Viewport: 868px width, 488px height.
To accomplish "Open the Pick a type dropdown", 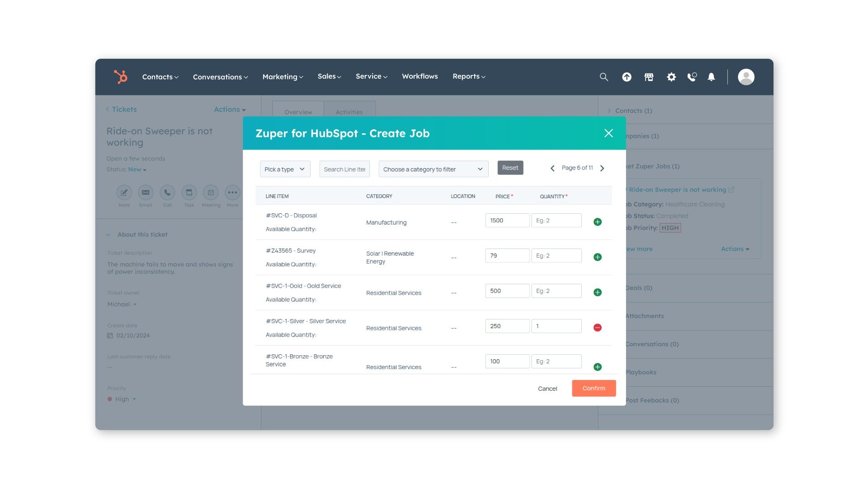I will [x=285, y=169].
